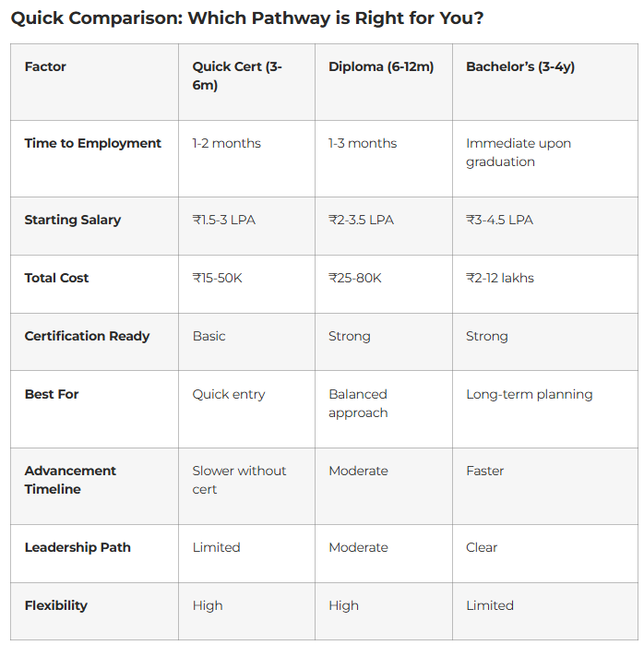
Task: Click the Advancement Timeline row label
Action: click(71, 480)
